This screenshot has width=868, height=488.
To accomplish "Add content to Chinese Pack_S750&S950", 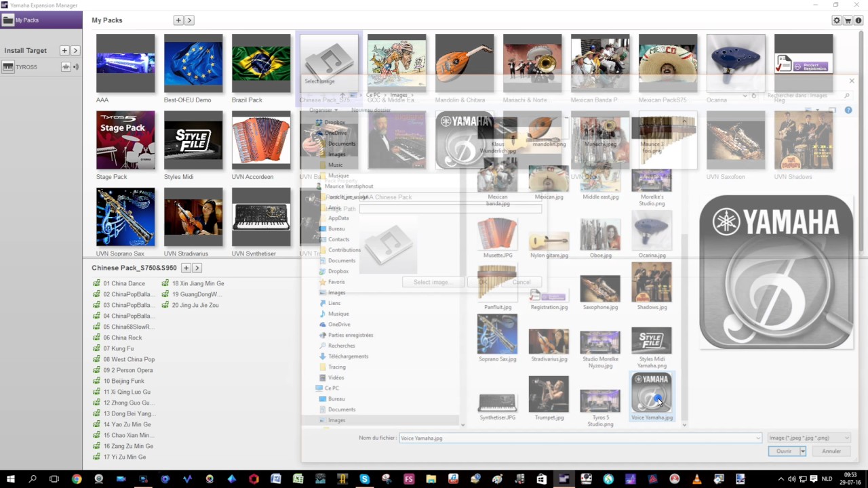I will click(186, 268).
